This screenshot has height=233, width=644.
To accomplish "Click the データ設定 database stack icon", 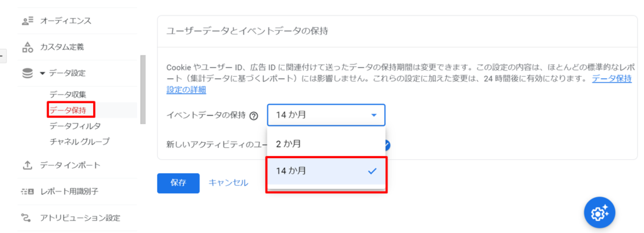I will point(27,73).
